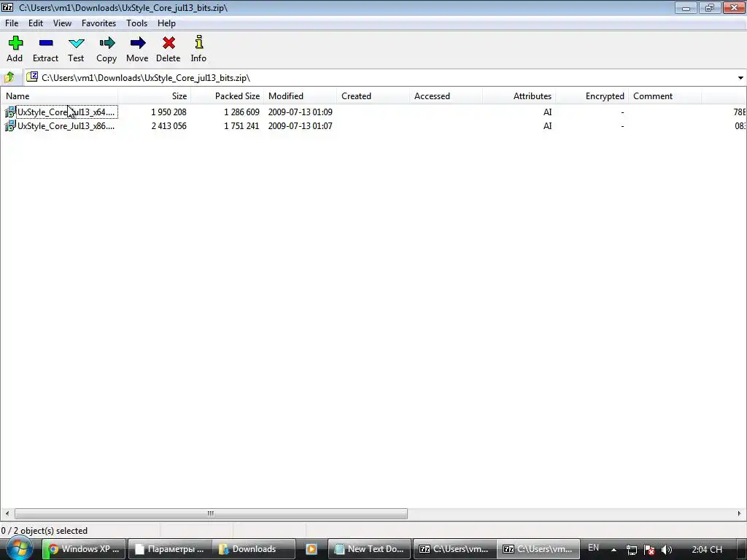
Task: Sort by the Comment column header
Action: click(x=665, y=96)
